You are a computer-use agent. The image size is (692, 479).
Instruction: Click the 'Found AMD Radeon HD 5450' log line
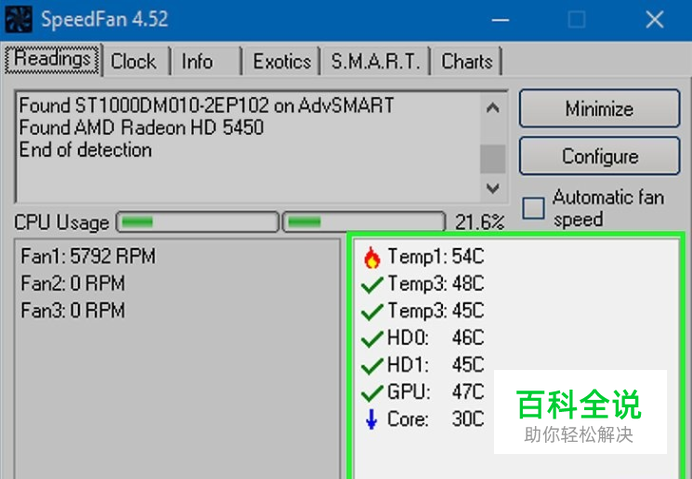pyautogui.click(x=142, y=128)
